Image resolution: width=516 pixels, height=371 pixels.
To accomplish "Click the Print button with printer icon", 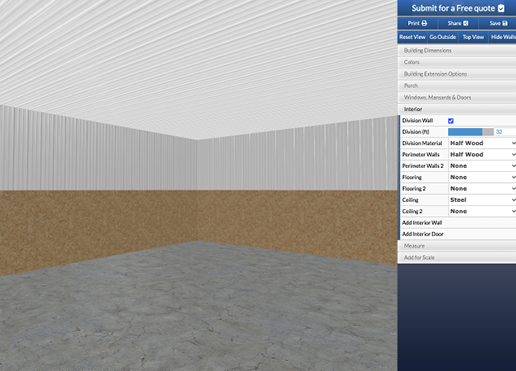I will pyautogui.click(x=417, y=23).
